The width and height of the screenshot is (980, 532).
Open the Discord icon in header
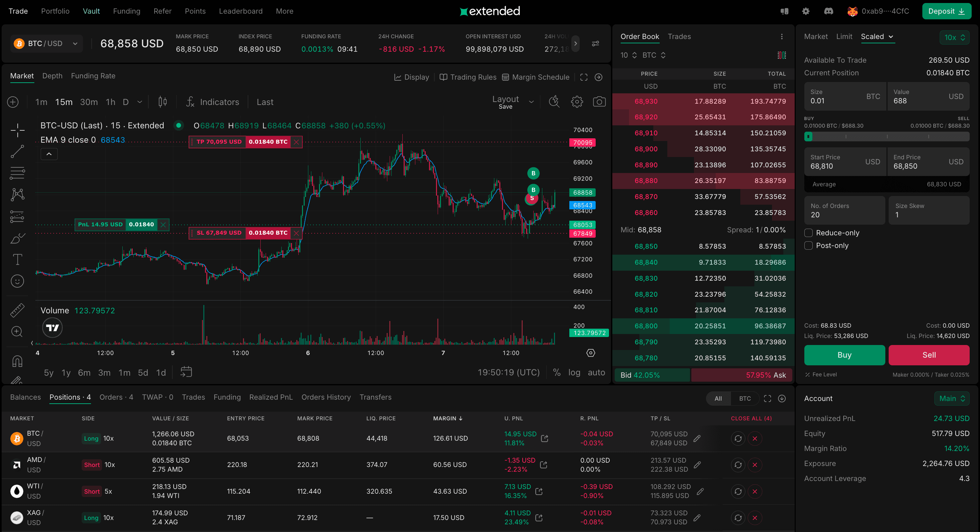coord(828,11)
